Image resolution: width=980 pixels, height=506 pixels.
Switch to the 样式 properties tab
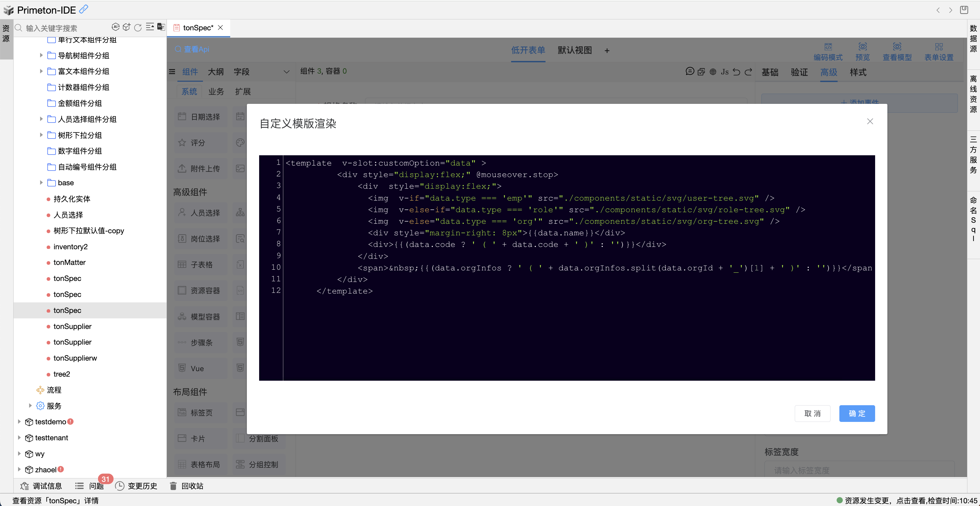[x=858, y=72]
